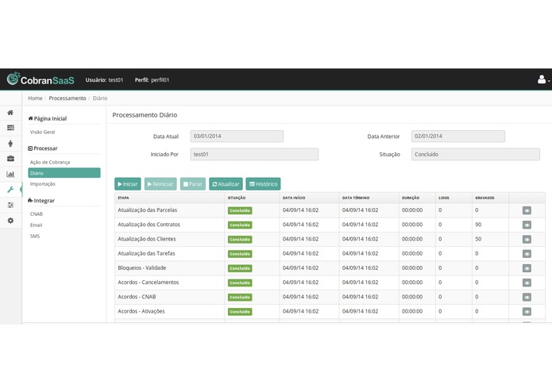Click Acordos - Cancelamentos stage name
Image resolution: width=552 pixels, height=392 pixels.
149,282
